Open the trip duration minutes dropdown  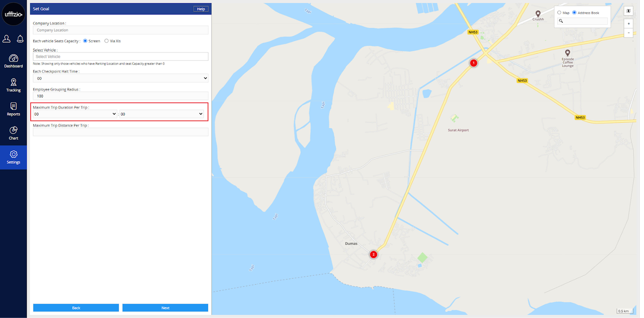coord(161,114)
